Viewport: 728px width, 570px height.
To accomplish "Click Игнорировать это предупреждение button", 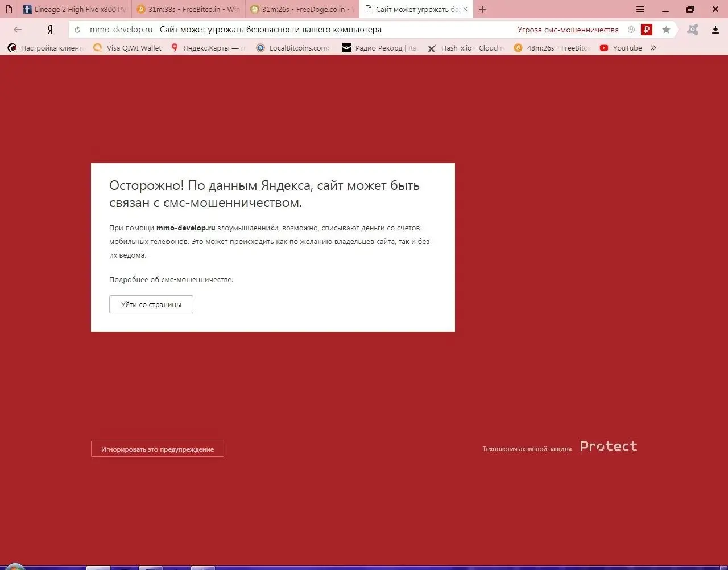I will 158,449.
